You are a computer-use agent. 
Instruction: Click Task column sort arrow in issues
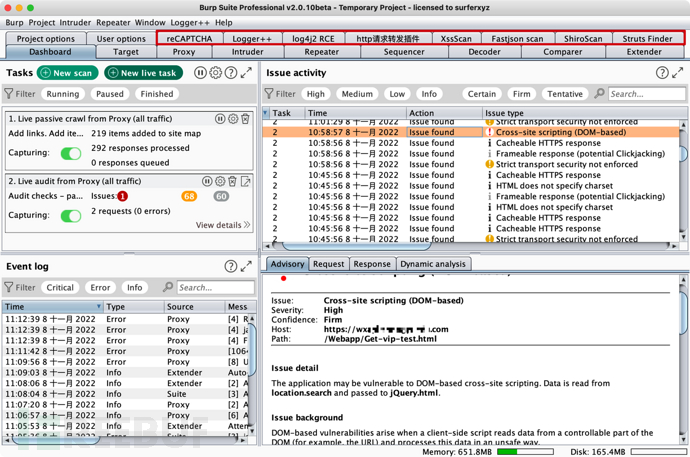[x=267, y=113]
